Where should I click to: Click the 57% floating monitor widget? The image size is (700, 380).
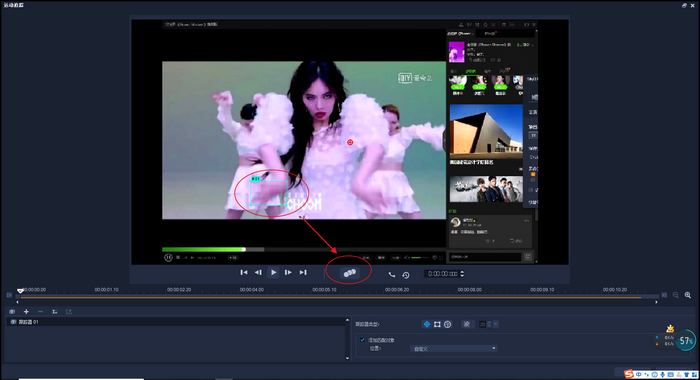click(685, 341)
